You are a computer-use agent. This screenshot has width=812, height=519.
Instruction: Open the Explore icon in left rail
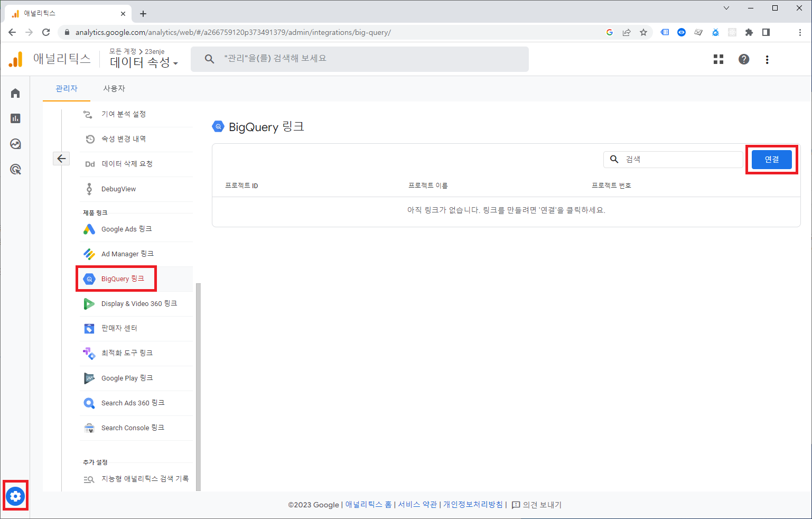click(x=15, y=144)
